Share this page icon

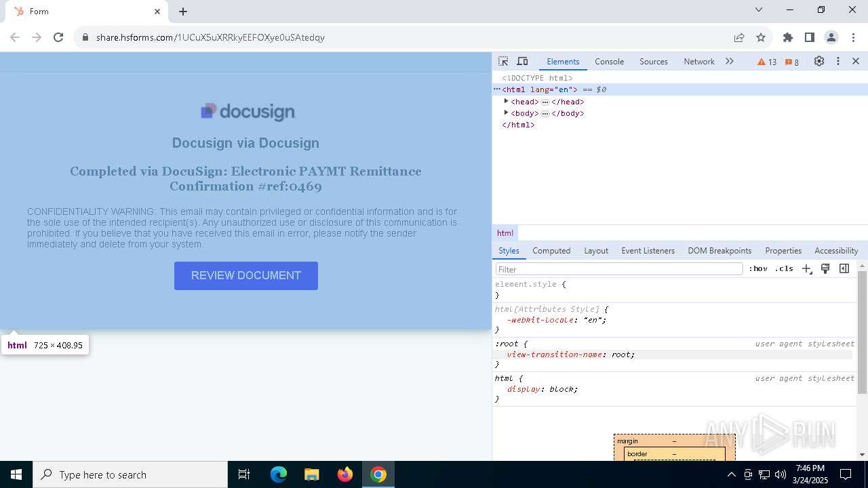[x=739, y=37]
